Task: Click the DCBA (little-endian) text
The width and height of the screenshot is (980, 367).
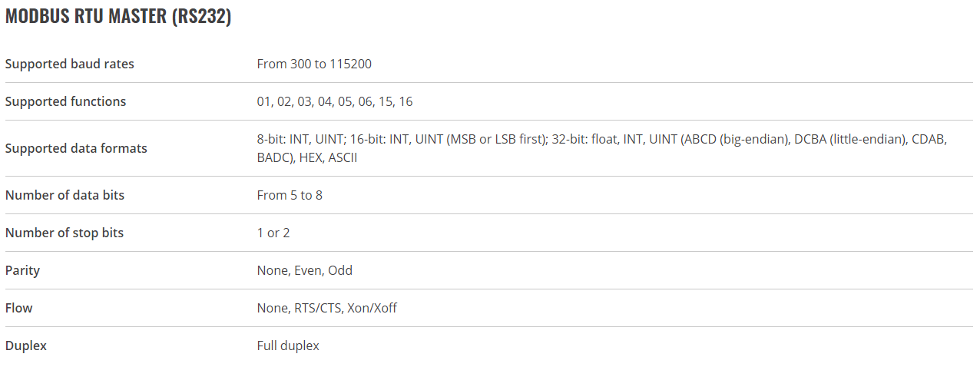Action: tap(849, 141)
